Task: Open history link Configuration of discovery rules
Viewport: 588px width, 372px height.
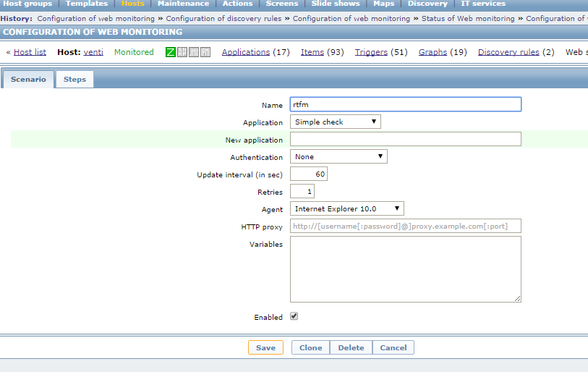Action: tap(223, 18)
